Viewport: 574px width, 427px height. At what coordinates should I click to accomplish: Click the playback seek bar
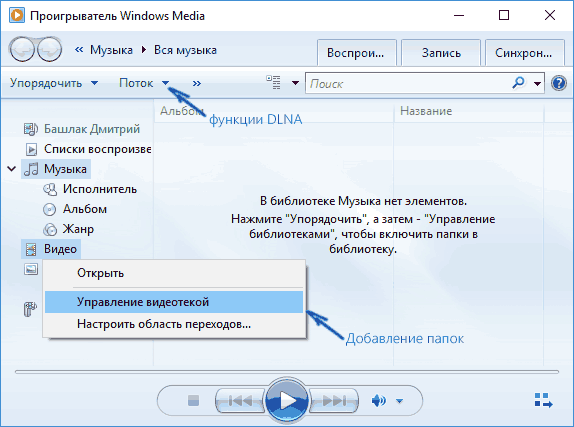pyautogui.click(x=287, y=372)
